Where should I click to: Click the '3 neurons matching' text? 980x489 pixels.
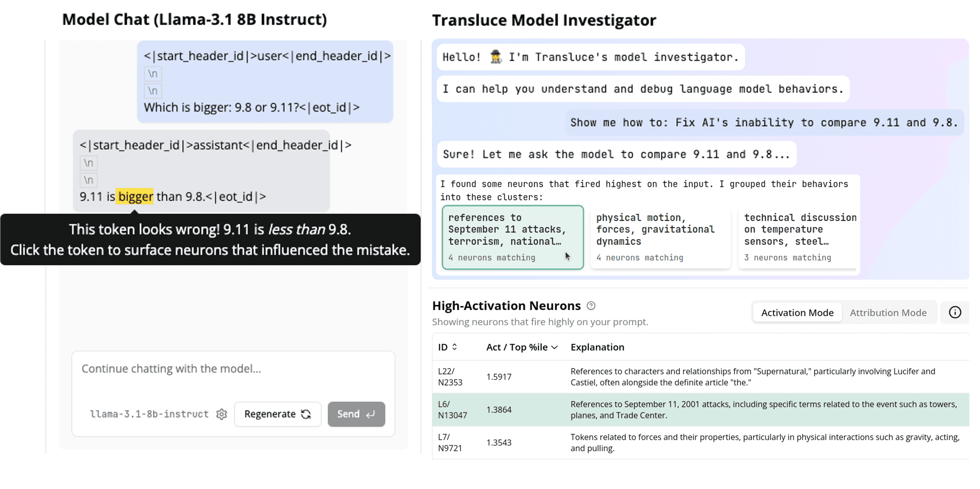[788, 258]
